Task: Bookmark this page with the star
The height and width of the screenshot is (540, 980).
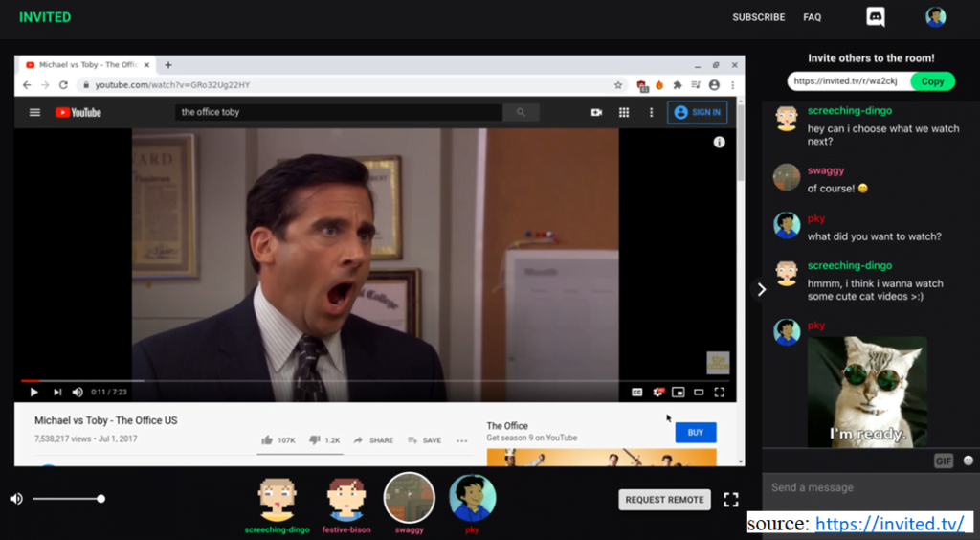Action: [x=618, y=85]
